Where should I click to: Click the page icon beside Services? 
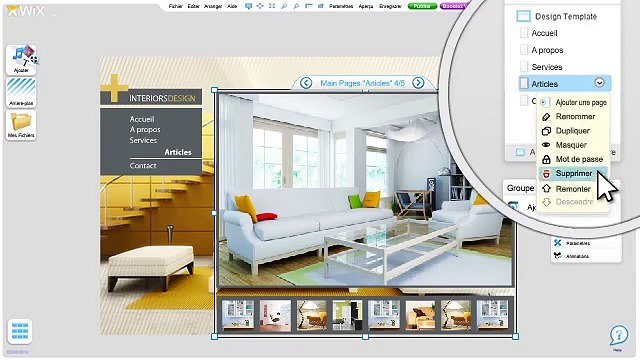pos(524,67)
